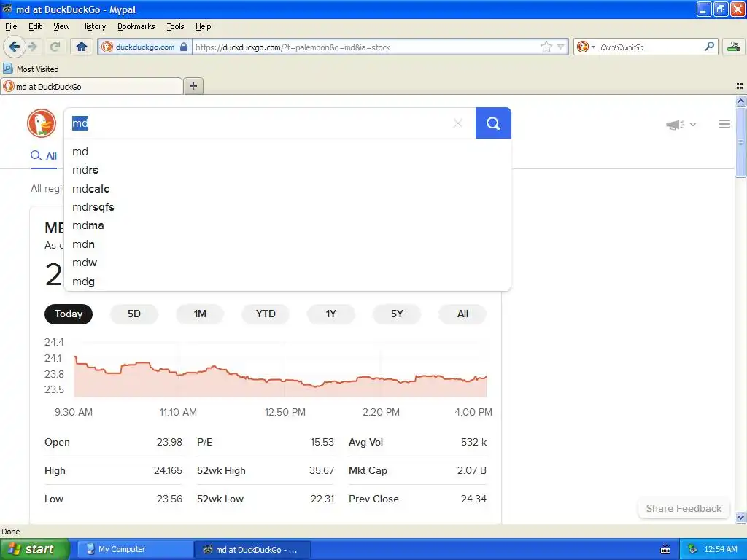The height and width of the screenshot is (560, 747).
Task: Click the vertical scrollbar thumb
Action: 740,142
